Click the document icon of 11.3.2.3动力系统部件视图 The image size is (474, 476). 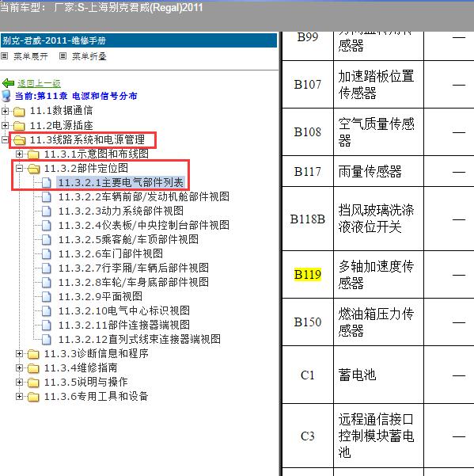click(x=47, y=211)
